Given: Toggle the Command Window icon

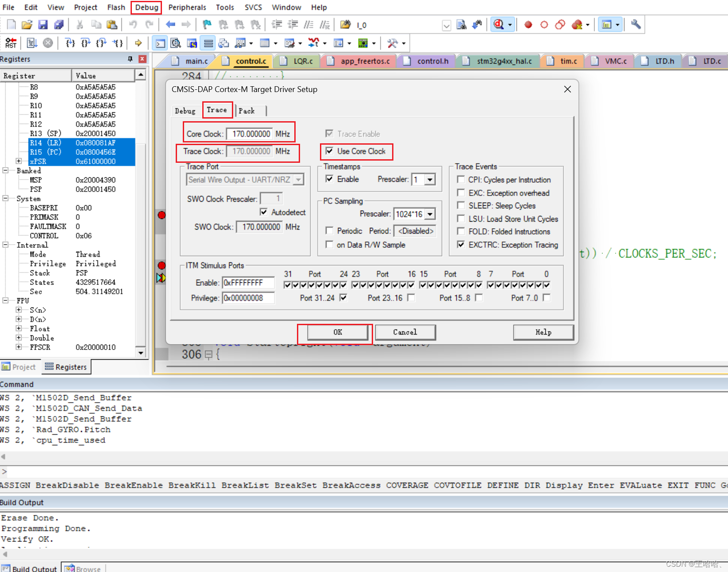Looking at the screenshot, I should coord(160,43).
